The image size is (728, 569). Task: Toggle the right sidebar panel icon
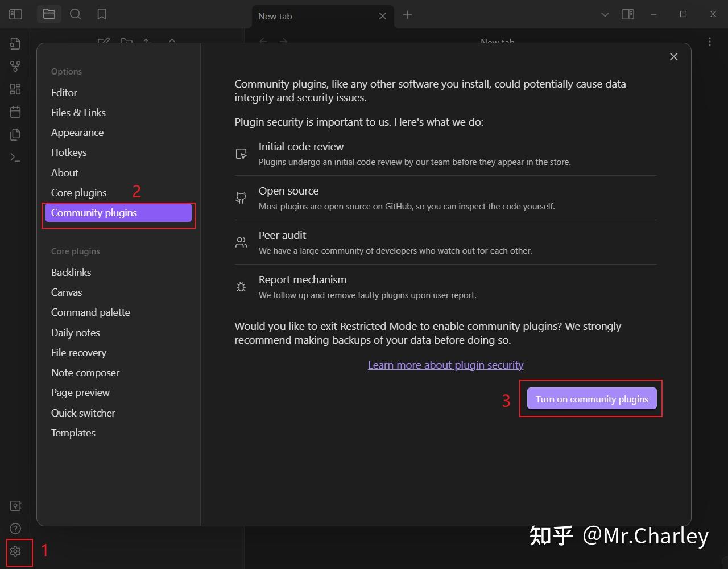628,14
